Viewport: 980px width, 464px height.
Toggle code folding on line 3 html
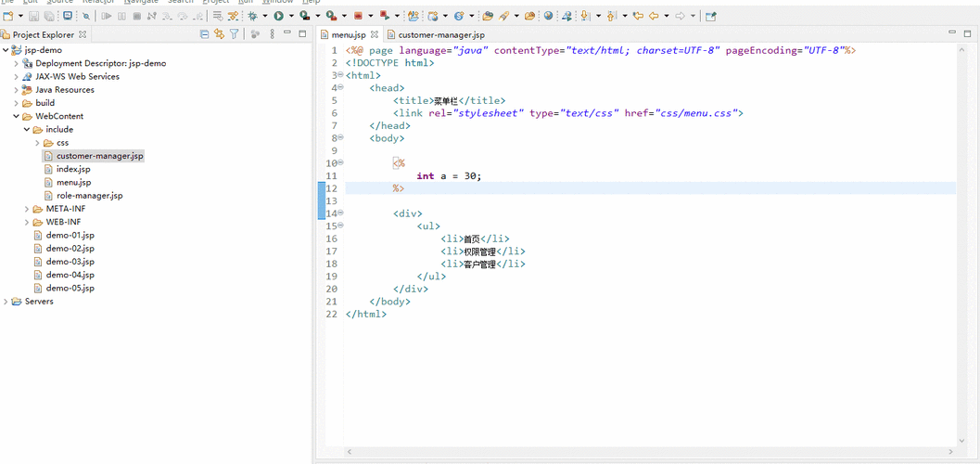click(340, 75)
